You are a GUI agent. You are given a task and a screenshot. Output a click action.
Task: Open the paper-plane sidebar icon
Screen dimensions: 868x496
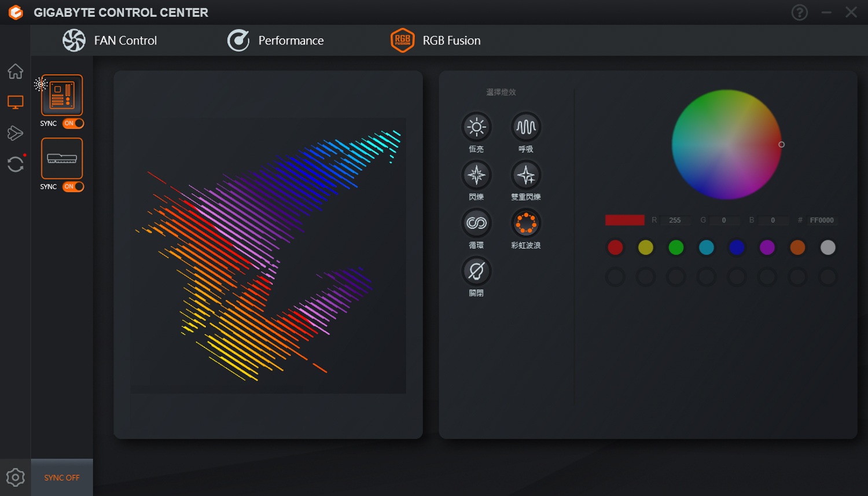click(x=15, y=133)
